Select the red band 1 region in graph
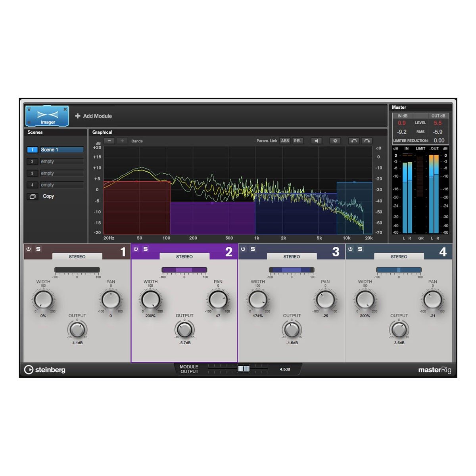The width and height of the screenshot is (476, 476). click(x=137, y=207)
